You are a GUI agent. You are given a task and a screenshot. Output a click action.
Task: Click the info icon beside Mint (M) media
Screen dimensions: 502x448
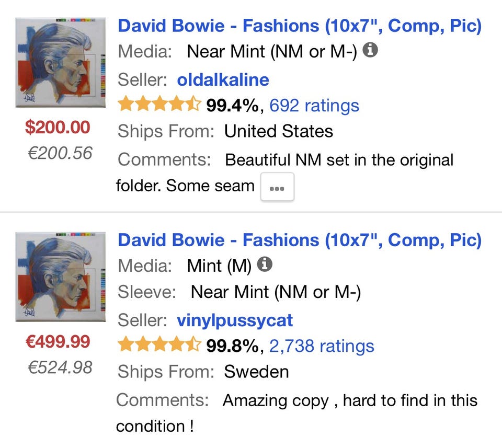pos(266,266)
